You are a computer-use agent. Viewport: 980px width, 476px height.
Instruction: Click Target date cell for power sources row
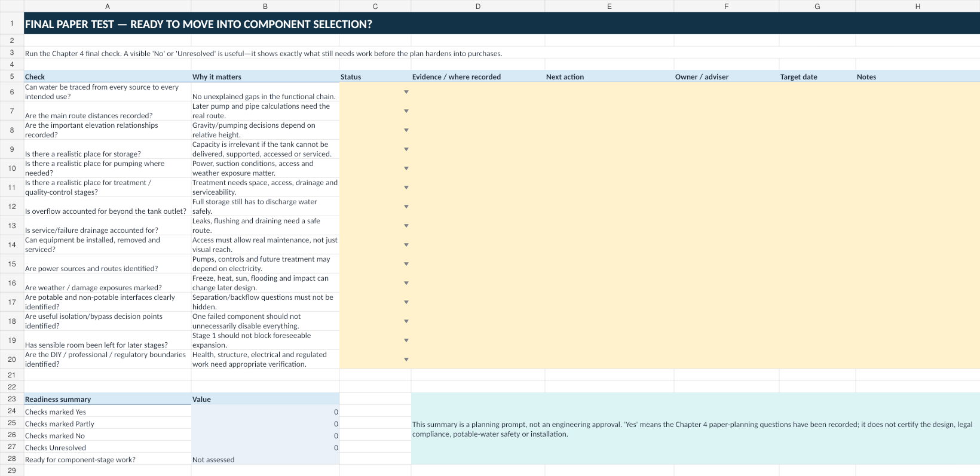tap(817, 264)
